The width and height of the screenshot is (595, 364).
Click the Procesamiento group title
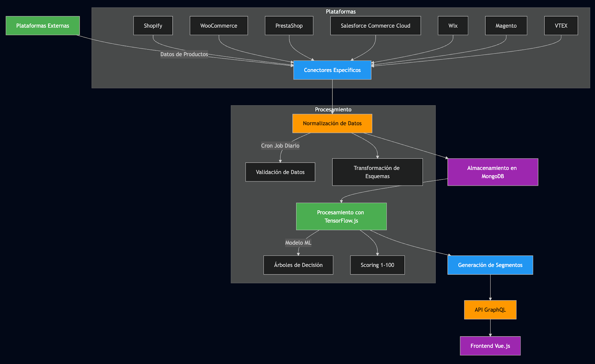(x=333, y=110)
